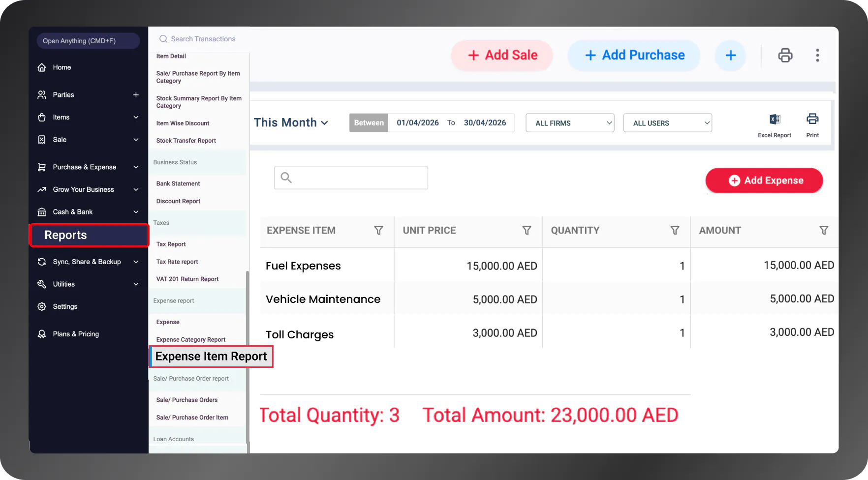Click the start date 01/04/2026
This screenshot has width=868, height=480.
click(x=418, y=123)
